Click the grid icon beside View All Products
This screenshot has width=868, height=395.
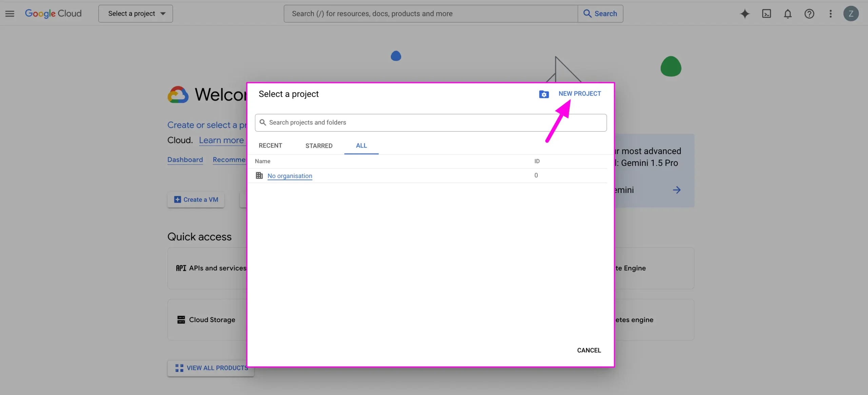(x=179, y=368)
